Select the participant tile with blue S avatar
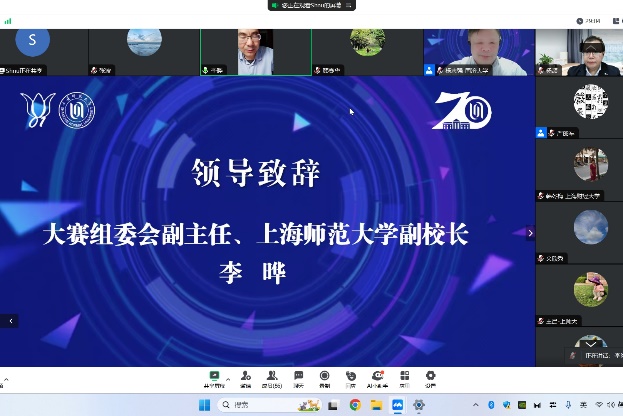Screen dimensions: 623x416 click(44, 52)
